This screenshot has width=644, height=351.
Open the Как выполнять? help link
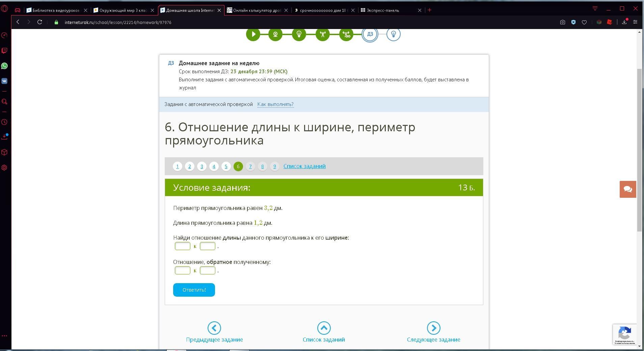tap(275, 104)
